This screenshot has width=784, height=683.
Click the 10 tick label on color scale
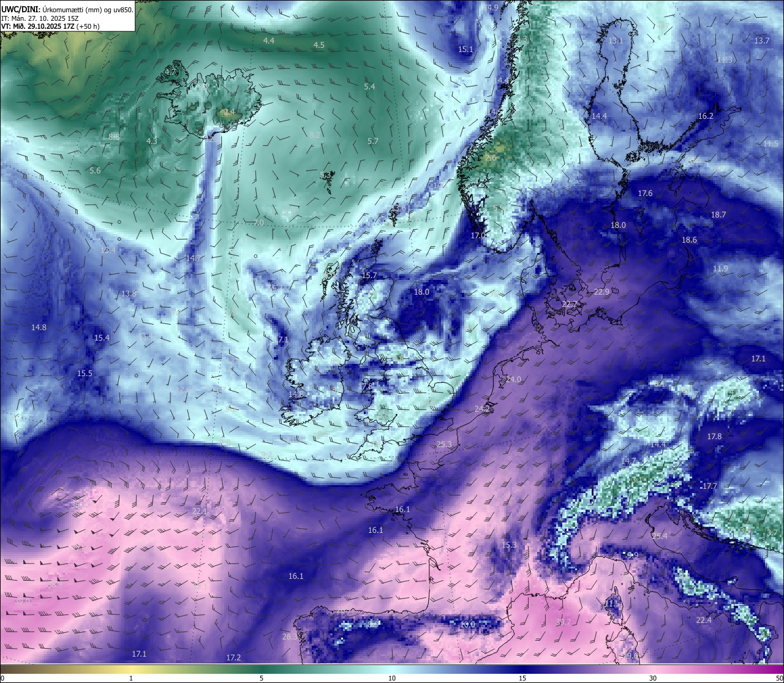click(x=392, y=678)
